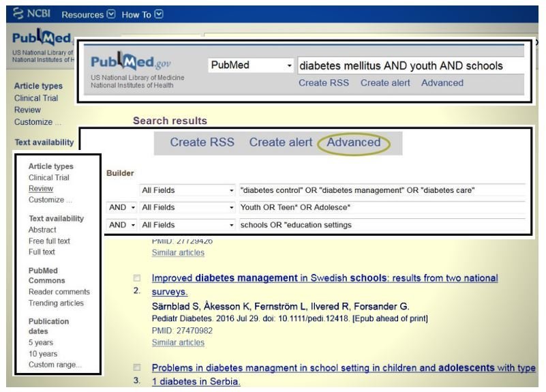Click the builder field with Youth OR Teen*
This screenshot has height=392, width=546.
(382, 207)
